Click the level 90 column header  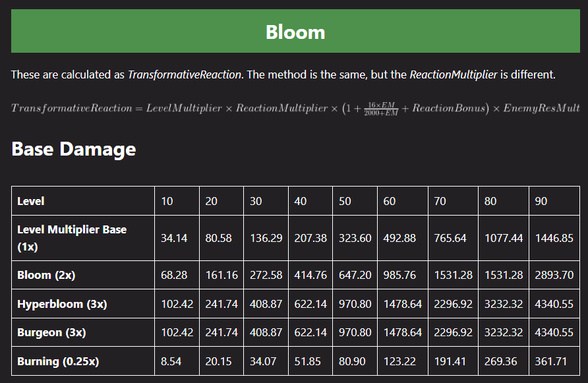(554, 201)
